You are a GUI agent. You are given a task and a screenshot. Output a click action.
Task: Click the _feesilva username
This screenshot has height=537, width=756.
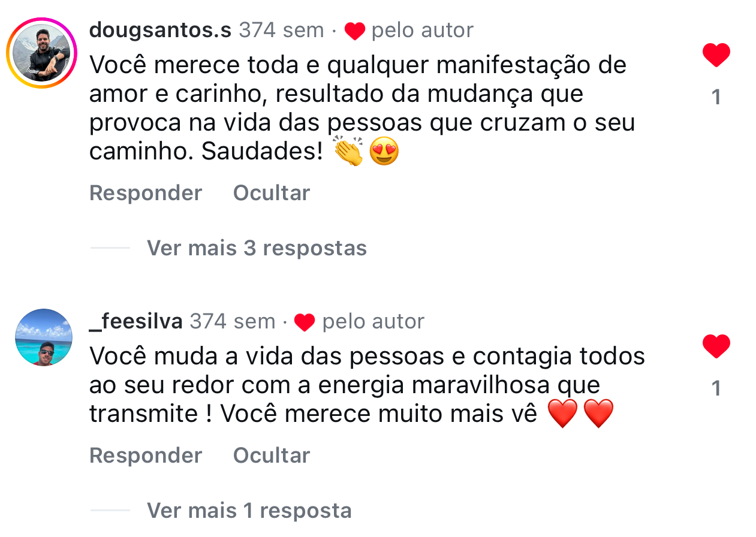pos(135,322)
